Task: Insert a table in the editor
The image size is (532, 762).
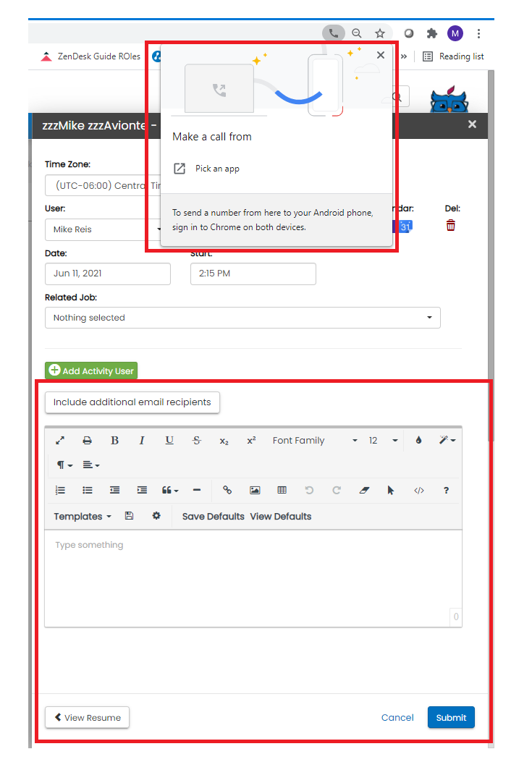Action: (x=282, y=490)
